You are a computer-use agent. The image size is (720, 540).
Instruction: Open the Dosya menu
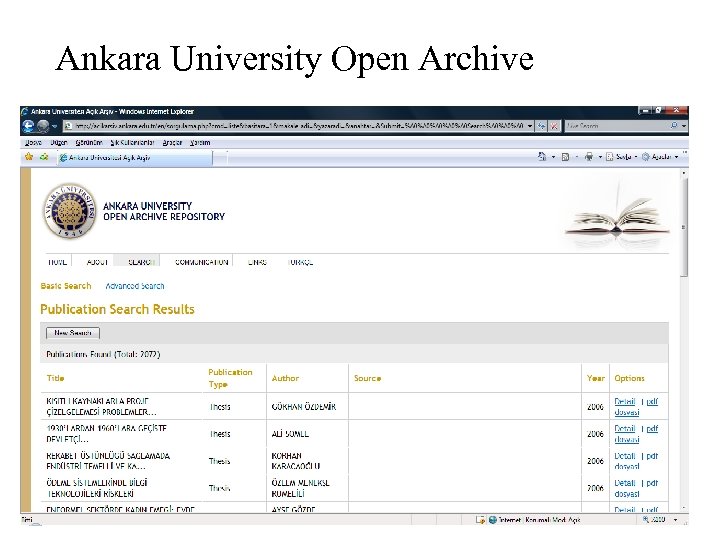pyautogui.click(x=33, y=143)
